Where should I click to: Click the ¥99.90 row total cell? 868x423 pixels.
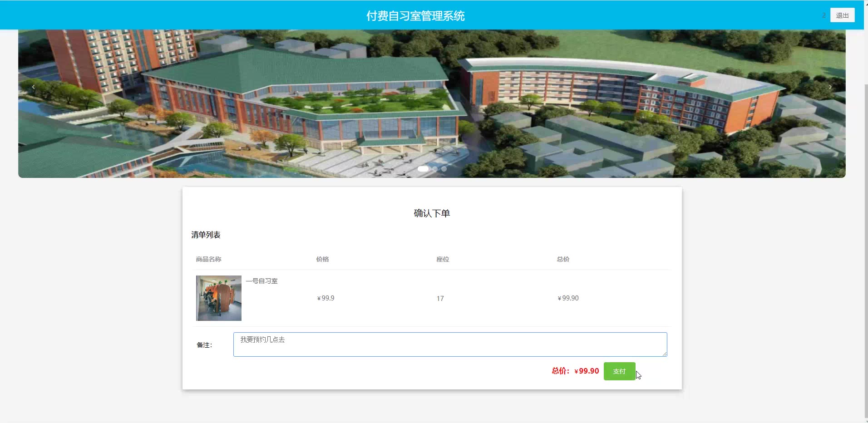[568, 298]
